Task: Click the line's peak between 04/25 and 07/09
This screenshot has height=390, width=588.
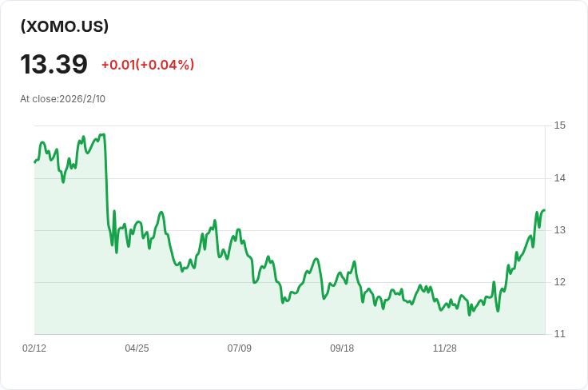Action: pyautogui.click(x=214, y=221)
